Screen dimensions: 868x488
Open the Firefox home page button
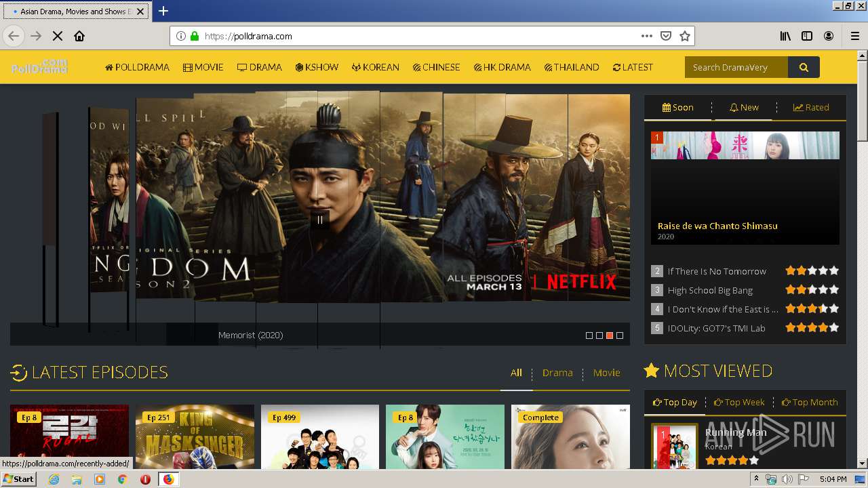point(79,36)
